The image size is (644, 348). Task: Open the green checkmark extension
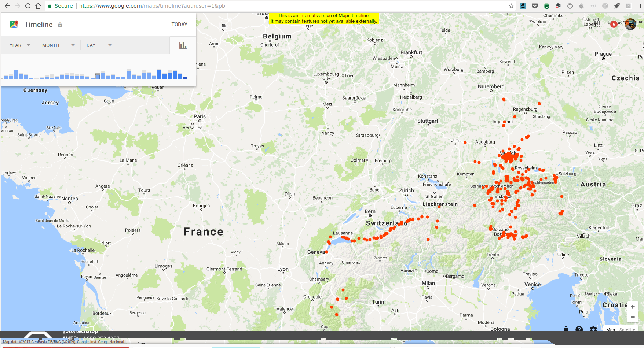[x=546, y=6]
